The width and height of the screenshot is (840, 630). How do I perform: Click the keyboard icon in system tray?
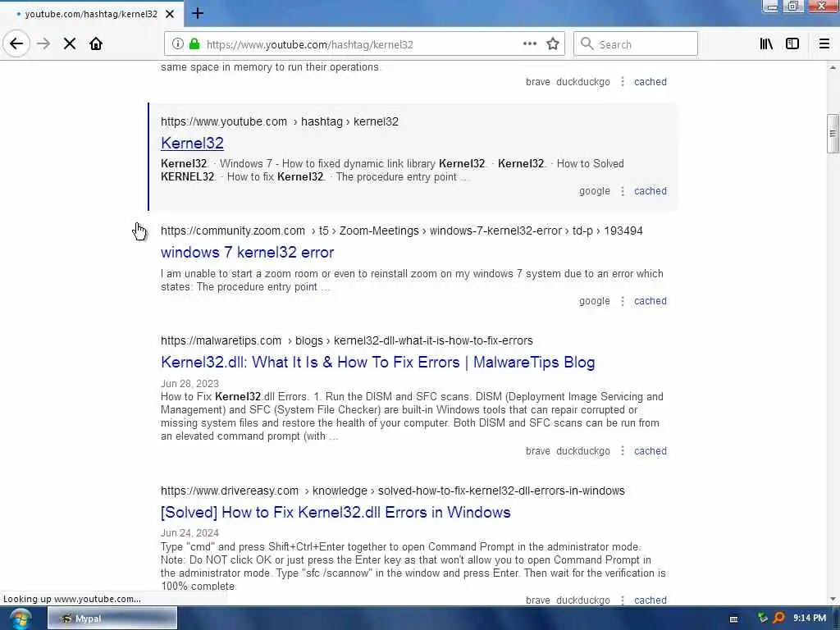coord(734,619)
